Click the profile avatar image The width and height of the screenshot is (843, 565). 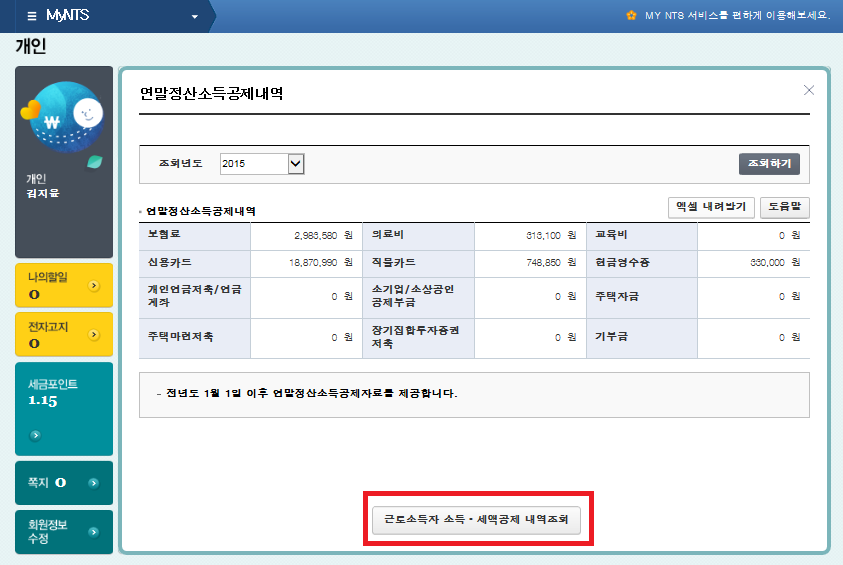tap(63, 116)
